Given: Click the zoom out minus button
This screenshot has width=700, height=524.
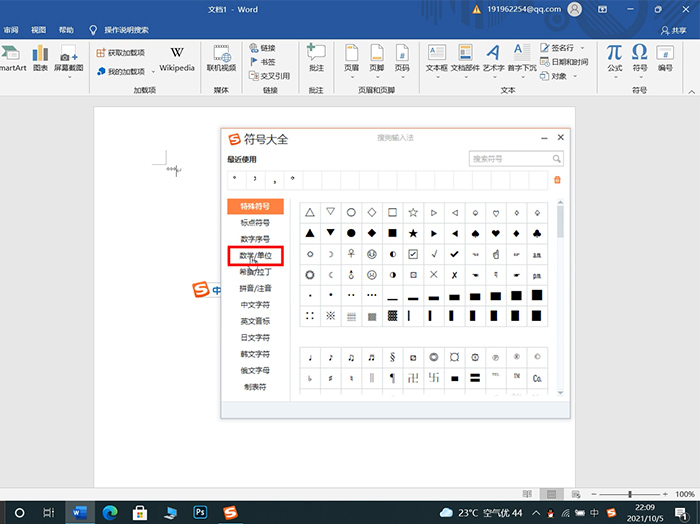Looking at the screenshot, I should tap(594, 494).
